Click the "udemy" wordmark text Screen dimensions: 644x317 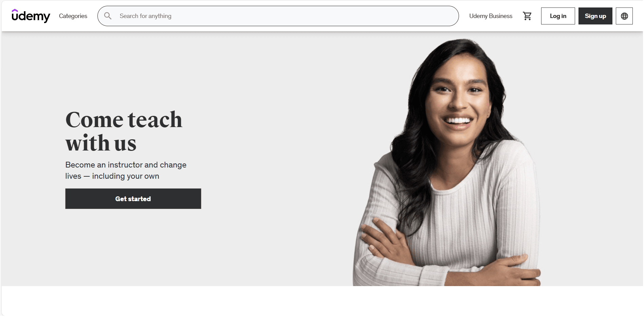pos(31,17)
